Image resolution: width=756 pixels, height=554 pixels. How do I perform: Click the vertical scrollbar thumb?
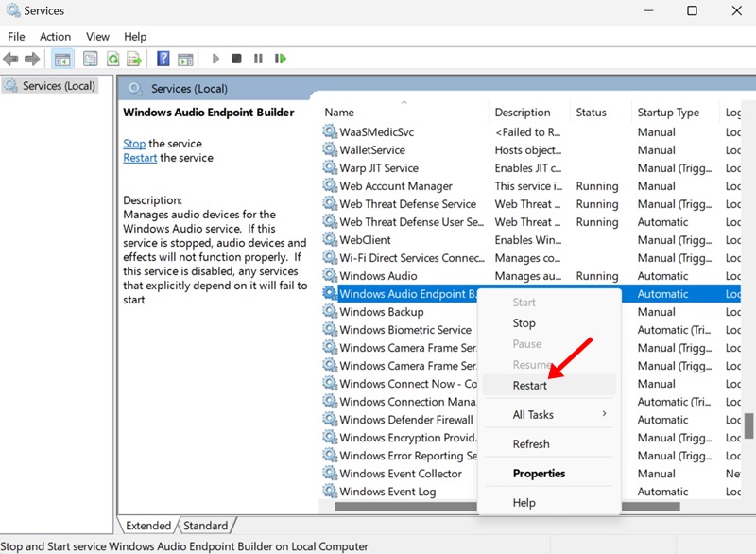[748, 425]
